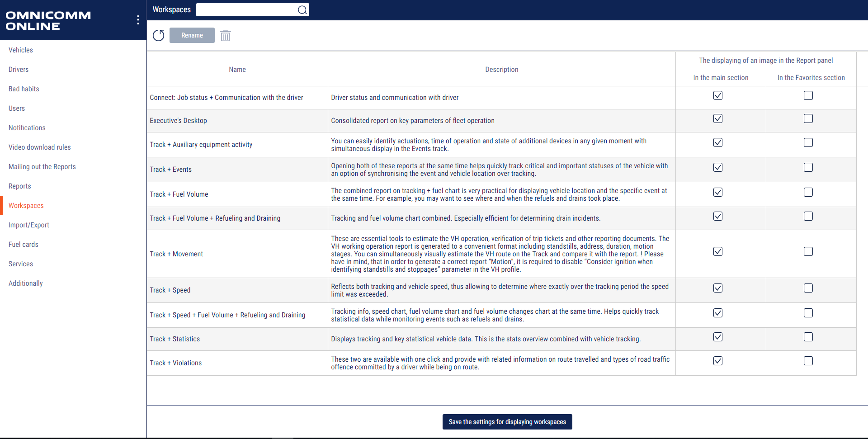Viewport: 868px width, 439px height.
Task: Select Track + Speed + Fuel Volume name
Action: click(227, 315)
